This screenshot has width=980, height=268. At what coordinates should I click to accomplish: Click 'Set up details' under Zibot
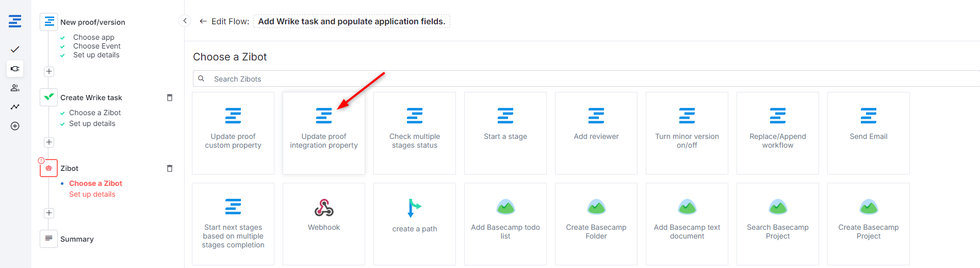click(92, 195)
